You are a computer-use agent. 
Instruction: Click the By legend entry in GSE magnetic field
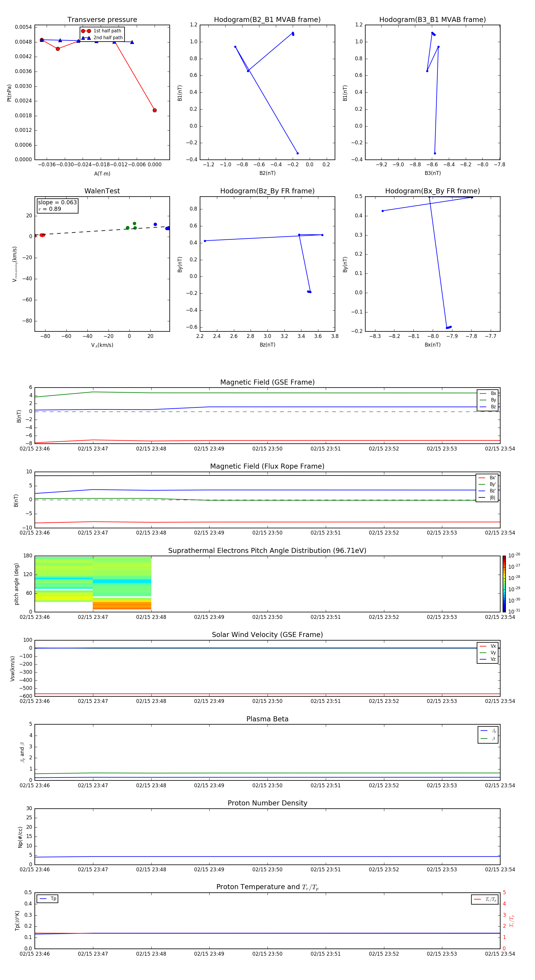pyautogui.click(x=488, y=400)
